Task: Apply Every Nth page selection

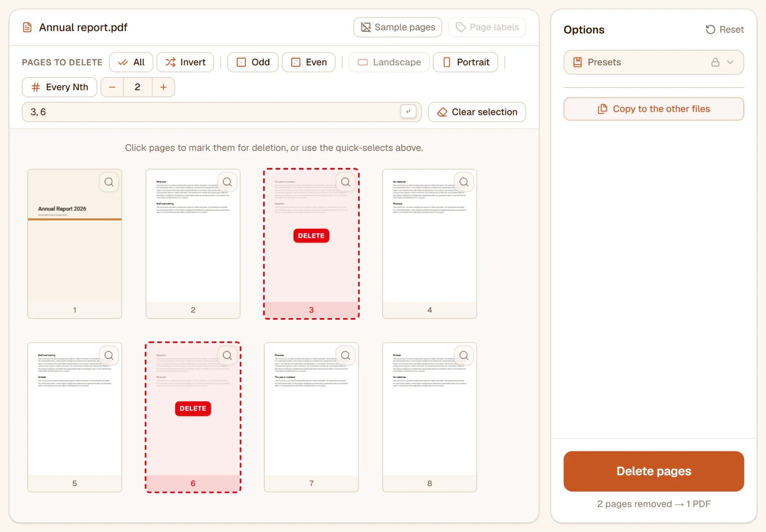Action: coord(60,87)
